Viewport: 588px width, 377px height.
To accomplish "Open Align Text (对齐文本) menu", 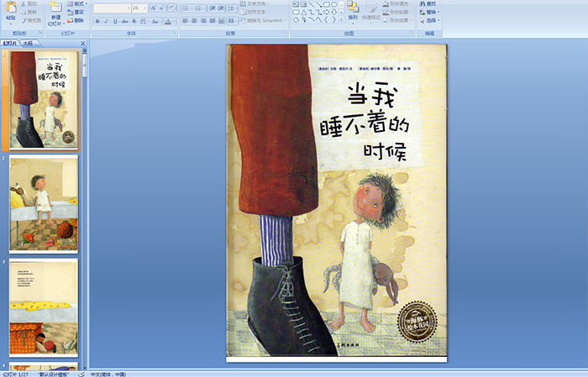I will click(x=255, y=12).
